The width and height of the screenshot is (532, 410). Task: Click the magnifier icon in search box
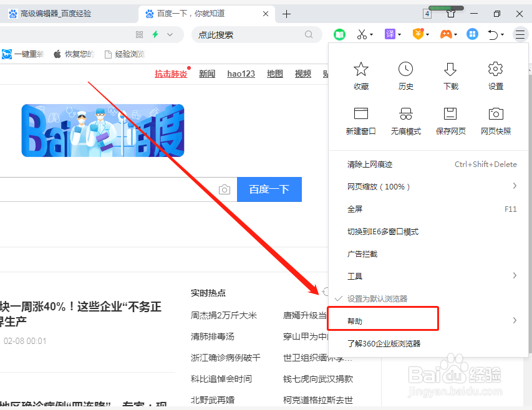309,34
